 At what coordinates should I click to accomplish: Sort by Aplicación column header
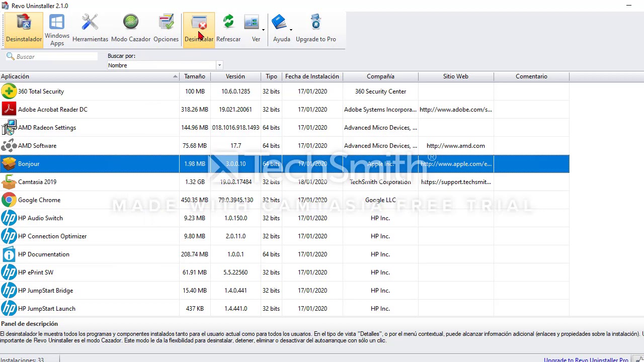pyautogui.click(x=90, y=76)
